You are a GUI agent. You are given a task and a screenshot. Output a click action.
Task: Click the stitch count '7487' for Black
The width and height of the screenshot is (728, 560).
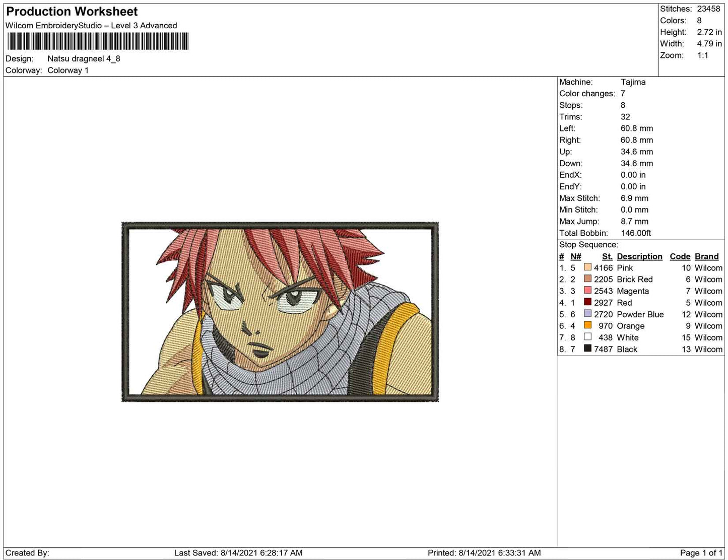click(x=603, y=349)
